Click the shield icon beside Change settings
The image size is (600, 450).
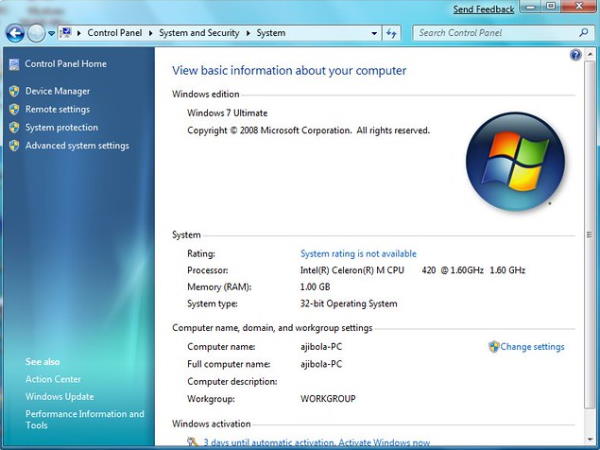point(494,347)
